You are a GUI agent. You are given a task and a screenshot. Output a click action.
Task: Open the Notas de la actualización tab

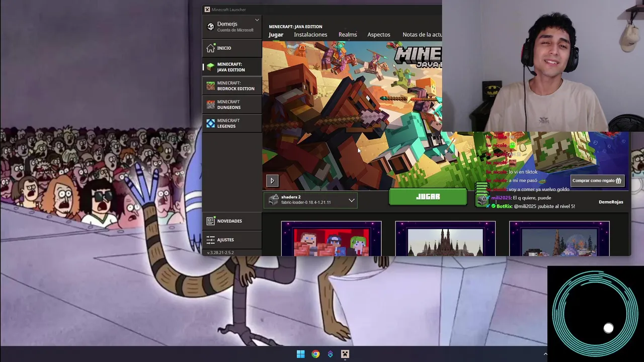click(x=422, y=35)
